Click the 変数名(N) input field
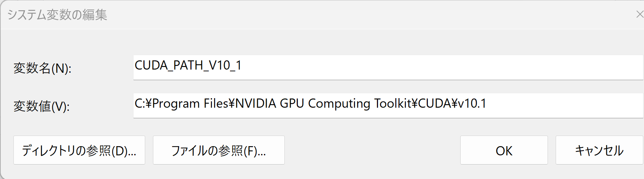Screen dimensions: 644x179 tap(388, 67)
